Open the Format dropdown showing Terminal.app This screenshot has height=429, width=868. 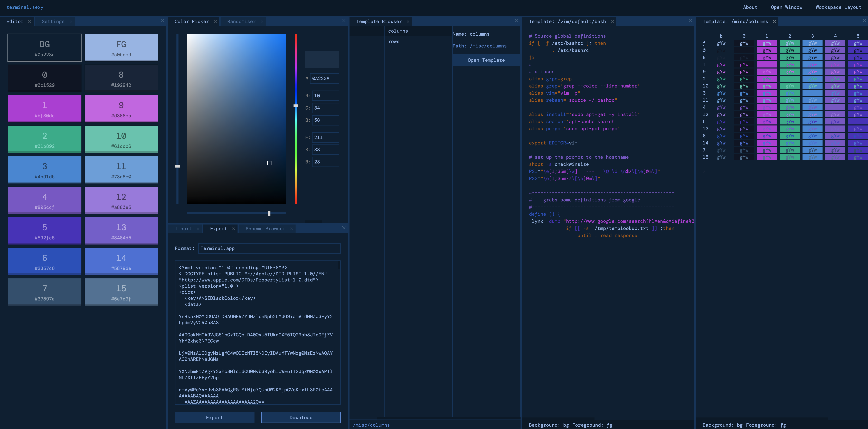point(269,249)
